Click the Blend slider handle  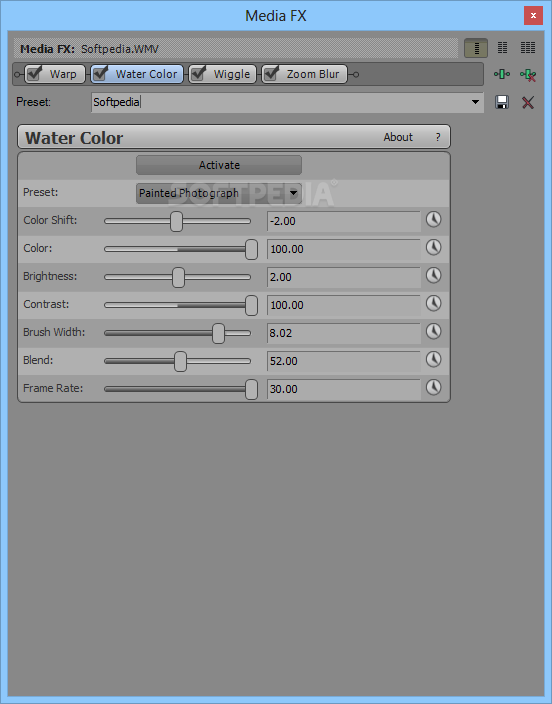pyautogui.click(x=181, y=361)
